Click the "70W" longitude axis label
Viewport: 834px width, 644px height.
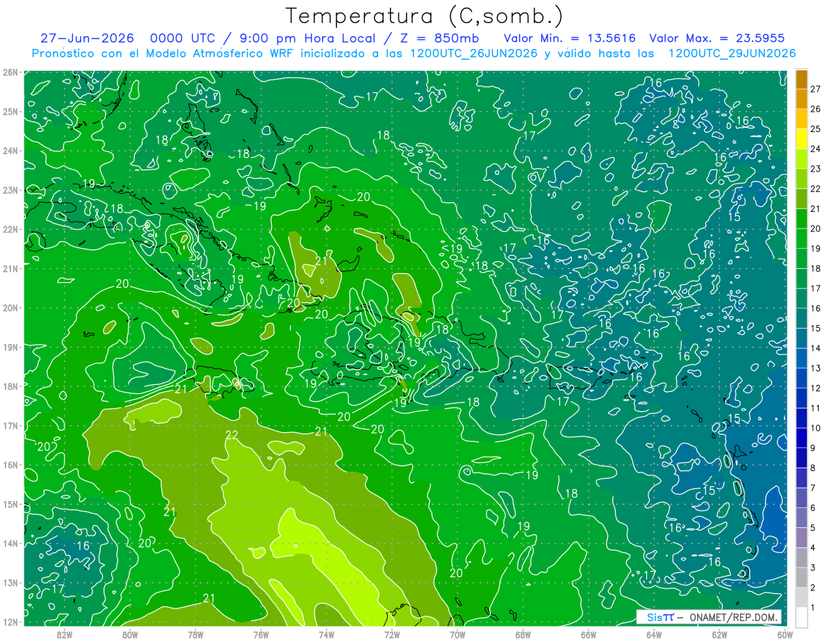pos(457,635)
